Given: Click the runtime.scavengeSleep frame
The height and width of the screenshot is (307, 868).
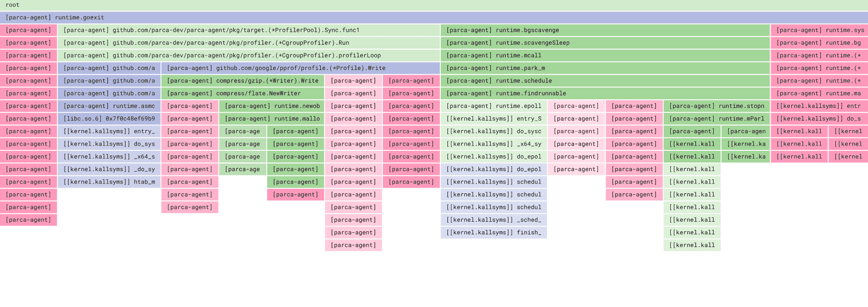Looking at the screenshot, I should (605, 43).
